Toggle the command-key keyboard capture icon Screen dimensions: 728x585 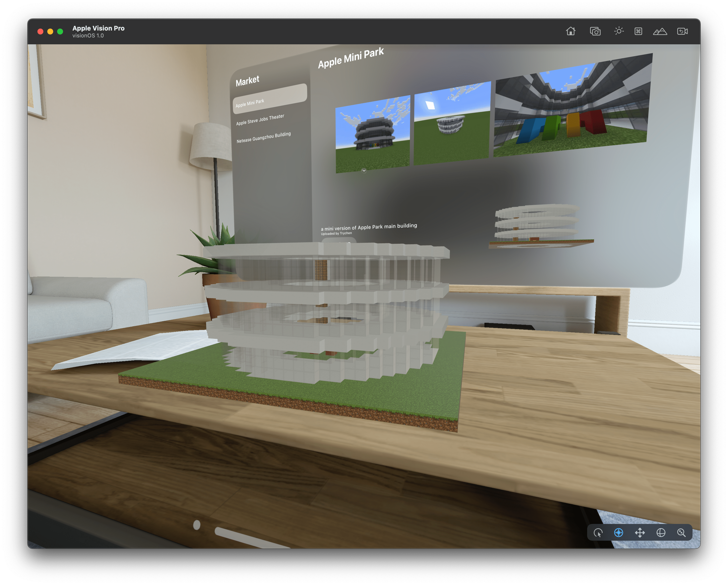[638, 32]
